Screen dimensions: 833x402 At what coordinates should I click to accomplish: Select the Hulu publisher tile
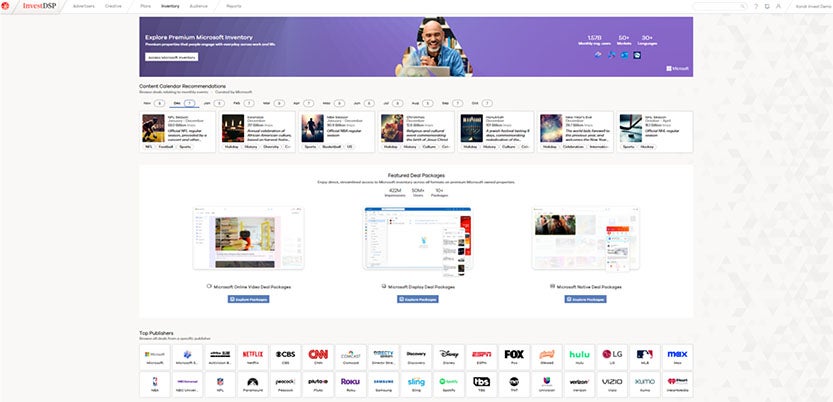pyautogui.click(x=579, y=357)
